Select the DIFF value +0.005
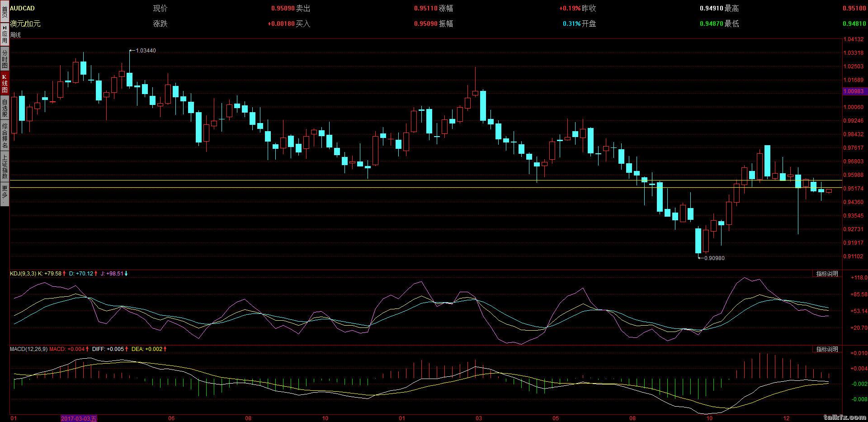The image size is (868, 422). click(115, 349)
